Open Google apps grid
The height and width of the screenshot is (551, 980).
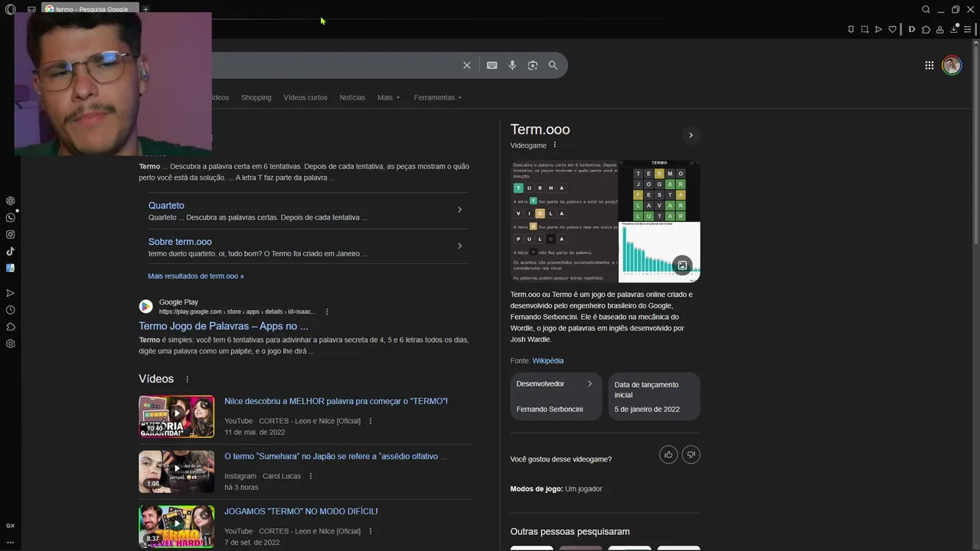pyautogui.click(x=929, y=65)
